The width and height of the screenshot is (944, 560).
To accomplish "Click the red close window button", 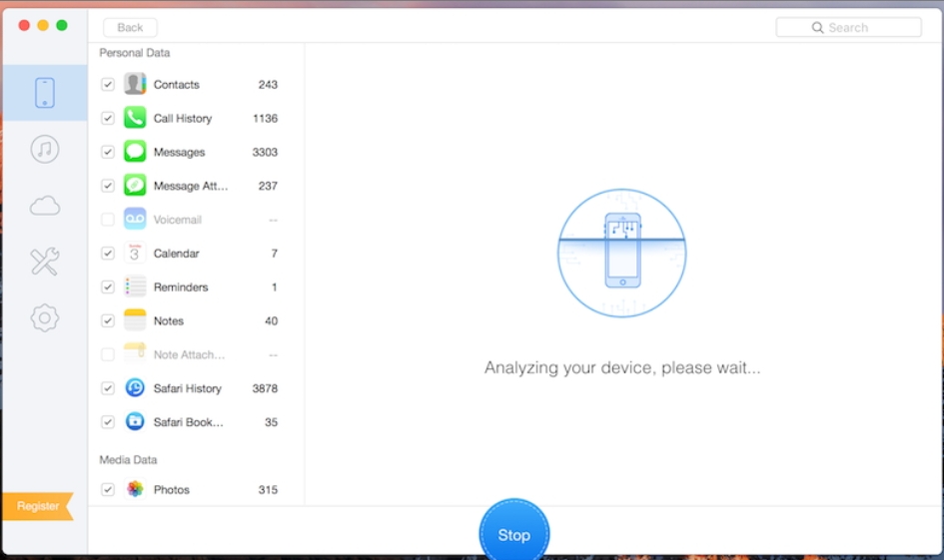I will click(24, 25).
